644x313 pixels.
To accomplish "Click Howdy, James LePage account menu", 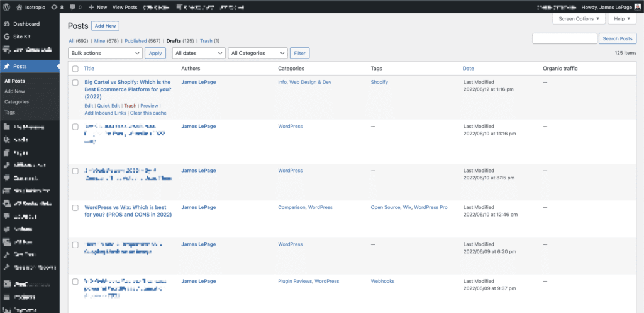I will tap(611, 7).
